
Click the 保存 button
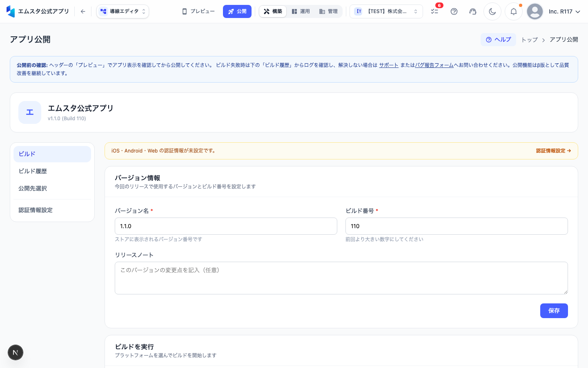554,311
